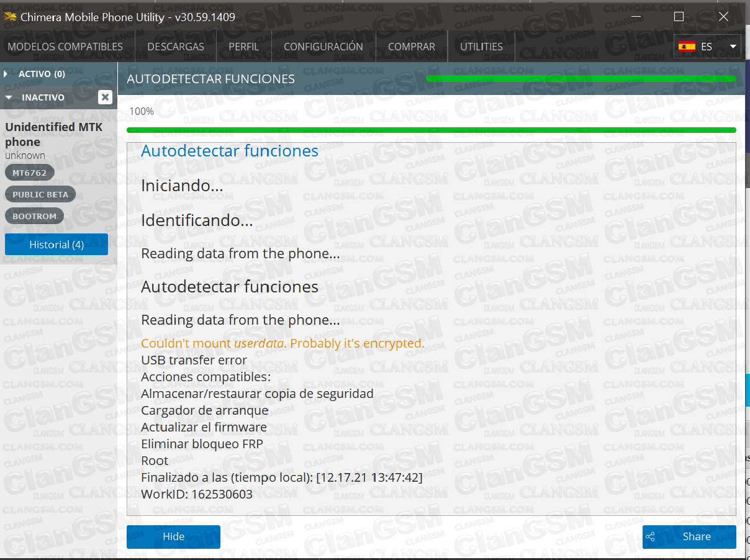Dismiss the inactive device with X icon

[x=105, y=97]
